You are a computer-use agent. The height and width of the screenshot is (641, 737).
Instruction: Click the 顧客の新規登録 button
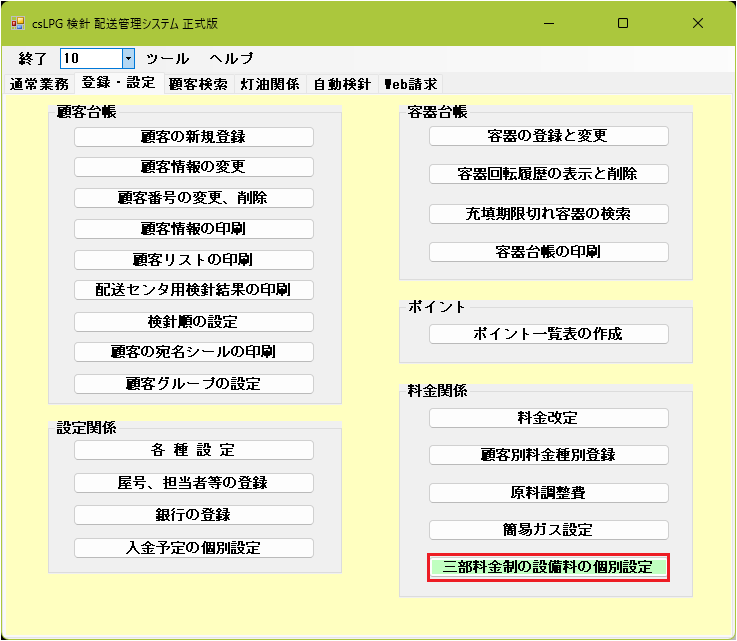click(x=194, y=137)
